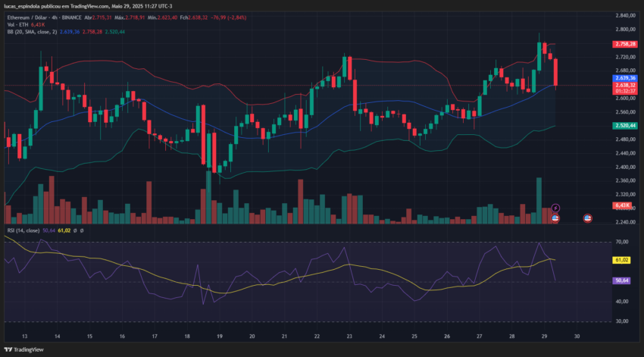644x357 pixels.
Task: Click the current price 2.638,32 countdown label
Action: click(625, 88)
